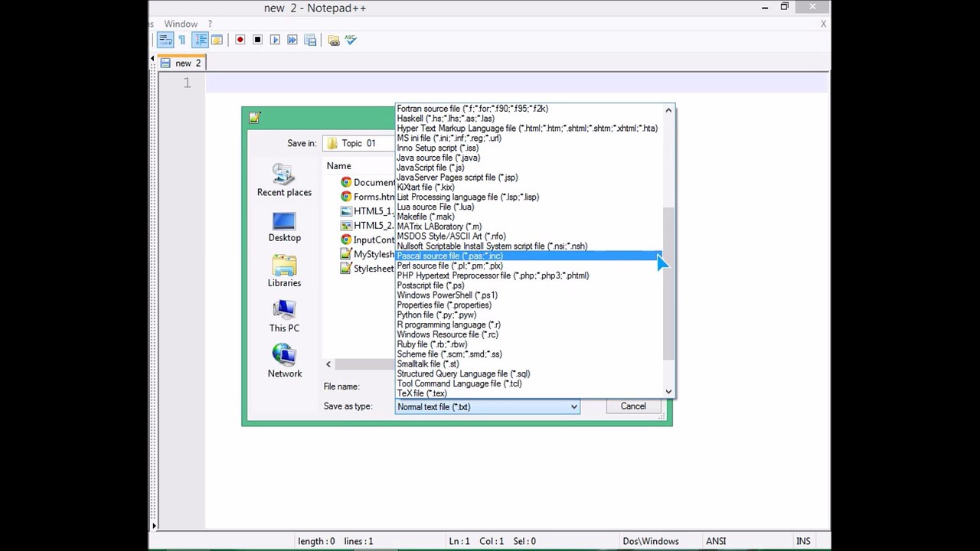Click the ABC spell check icon
980x551 pixels.
pyautogui.click(x=351, y=40)
